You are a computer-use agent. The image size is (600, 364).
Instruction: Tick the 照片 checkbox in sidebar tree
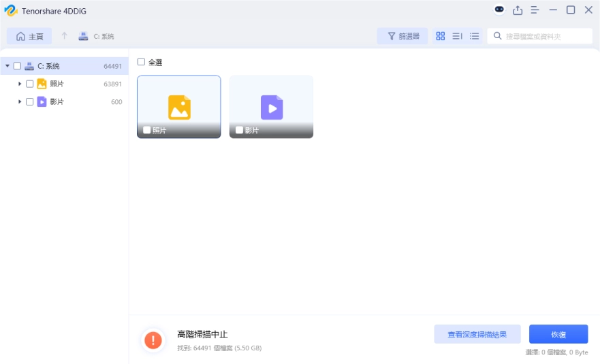tap(29, 84)
